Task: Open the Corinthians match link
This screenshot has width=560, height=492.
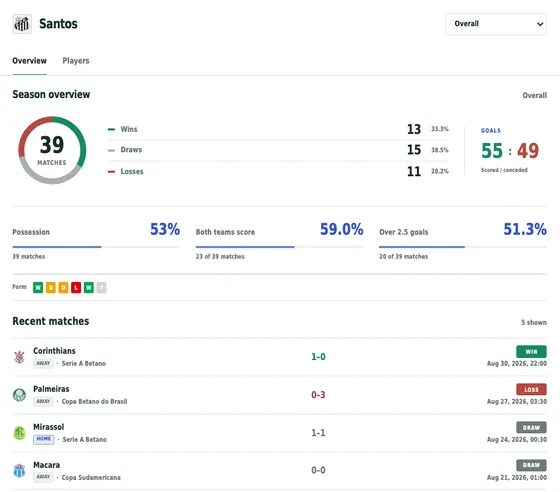Action: point(279,357)
